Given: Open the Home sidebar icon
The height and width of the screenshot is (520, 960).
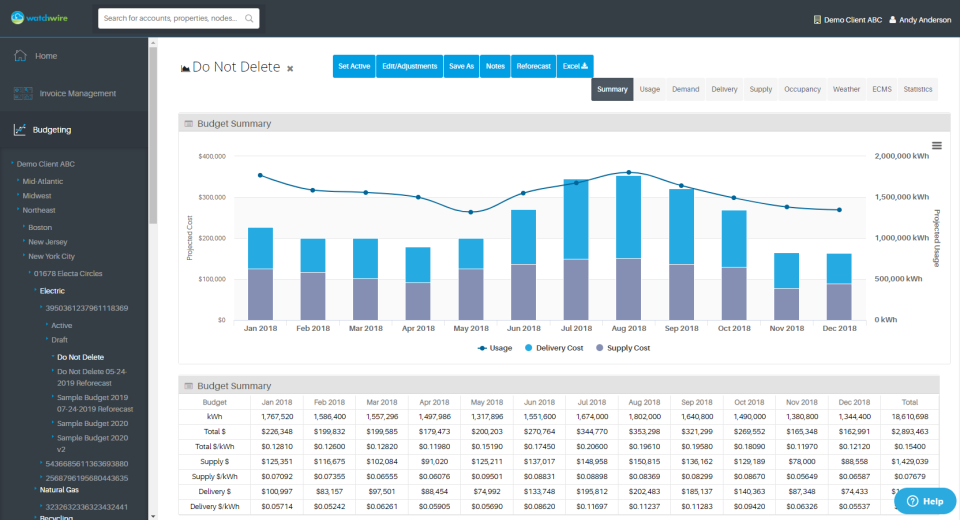Looking at the screenshot, I should click(x=20, y=56).
